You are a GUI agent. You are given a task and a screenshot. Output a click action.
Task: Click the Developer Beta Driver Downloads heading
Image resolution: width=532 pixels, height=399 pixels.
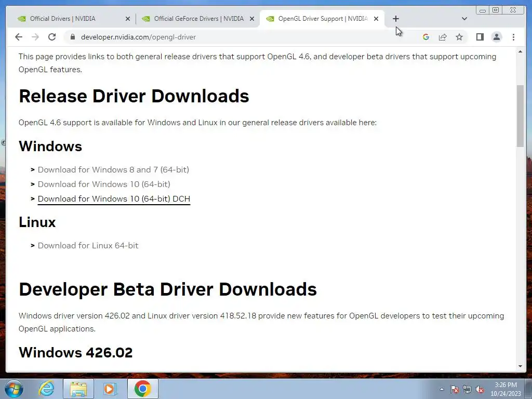[168, 289]
